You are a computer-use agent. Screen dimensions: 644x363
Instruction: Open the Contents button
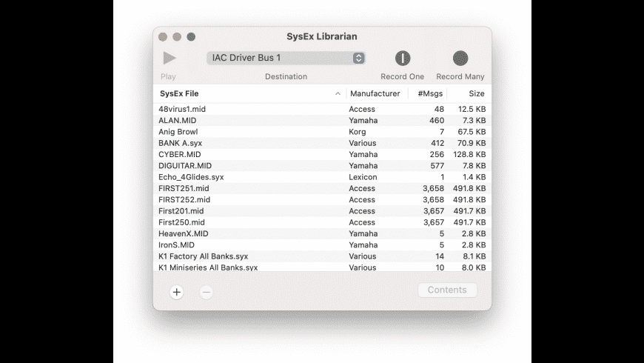click(x=447, y=290)
